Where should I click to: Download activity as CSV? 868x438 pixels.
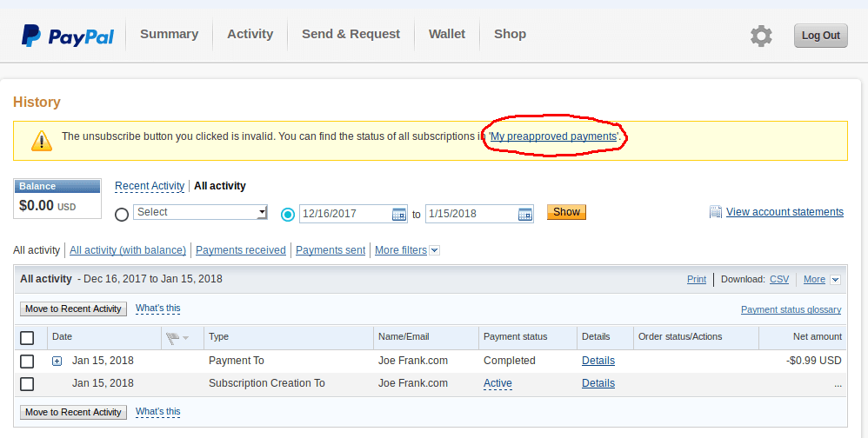tap(779, 280)
